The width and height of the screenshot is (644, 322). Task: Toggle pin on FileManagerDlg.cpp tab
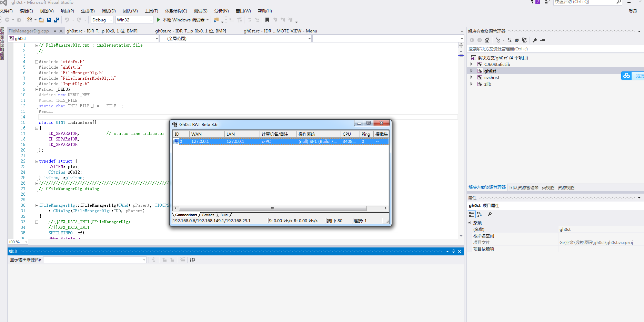point(54,31)
